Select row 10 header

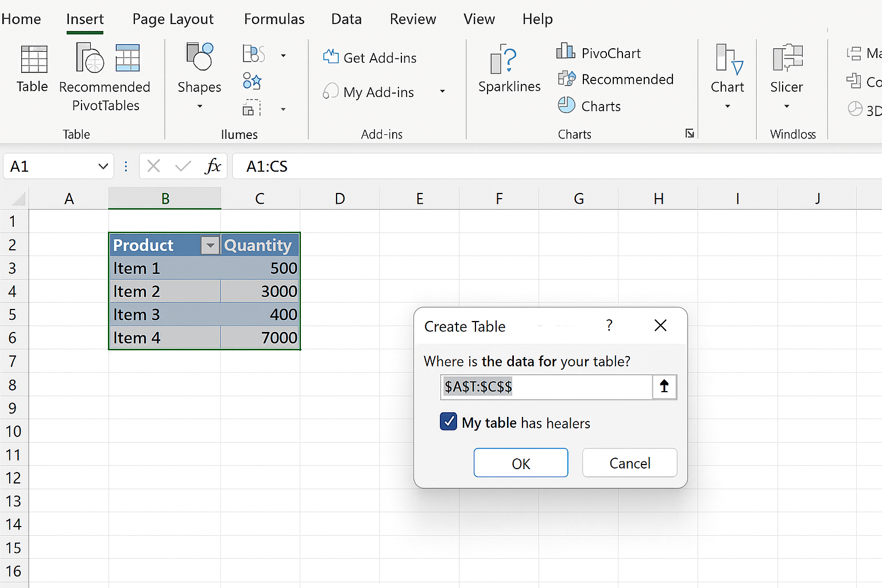(x=14, y=431)
